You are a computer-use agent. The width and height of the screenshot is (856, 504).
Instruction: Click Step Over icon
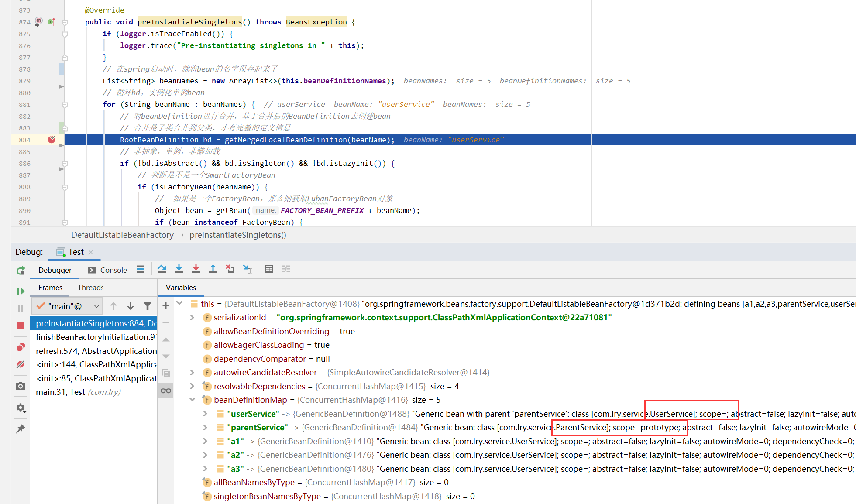pyautogui.click(x=162, y=269)
